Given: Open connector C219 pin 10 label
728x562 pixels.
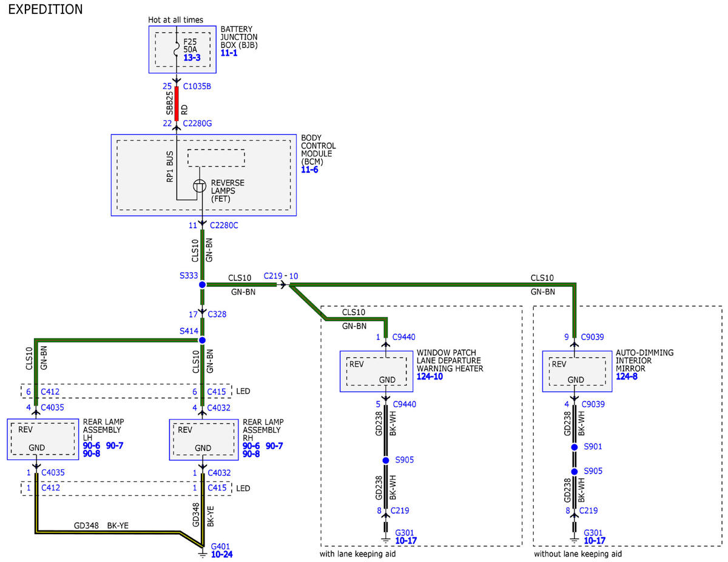Looking at the screenshot, I should [x=281, y=276].
